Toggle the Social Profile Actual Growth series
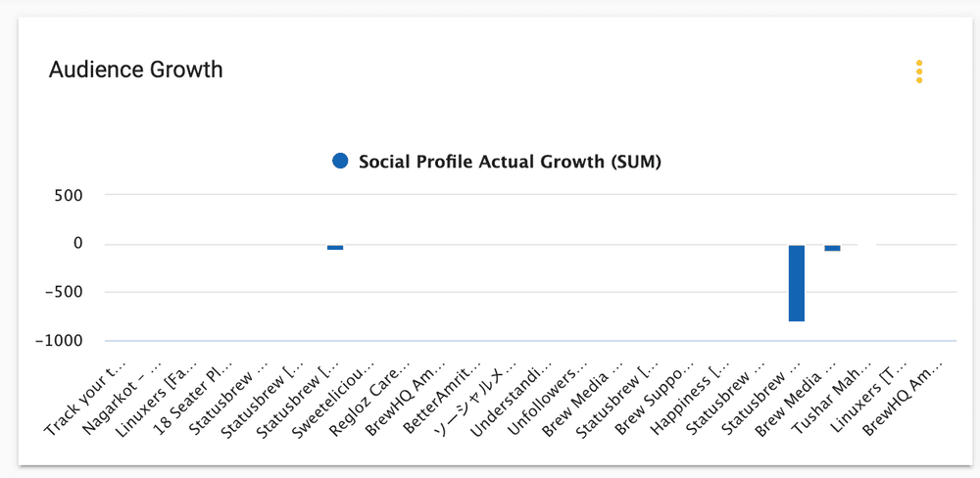980x478 pixels. tap(510, 162)
